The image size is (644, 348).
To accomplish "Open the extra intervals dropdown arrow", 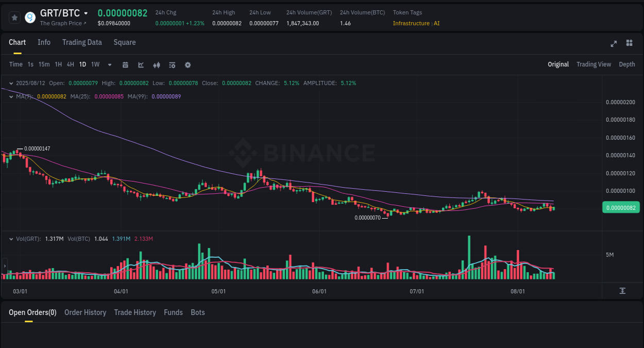I will pyautogui.click(x=109, y=64).
